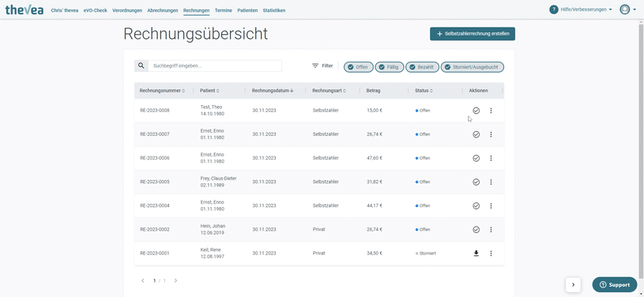The width and height of the screenshot is (644, 297).
Task: Click the search magnifier icon
Action: pyautogui.click(x=141, y=66)
